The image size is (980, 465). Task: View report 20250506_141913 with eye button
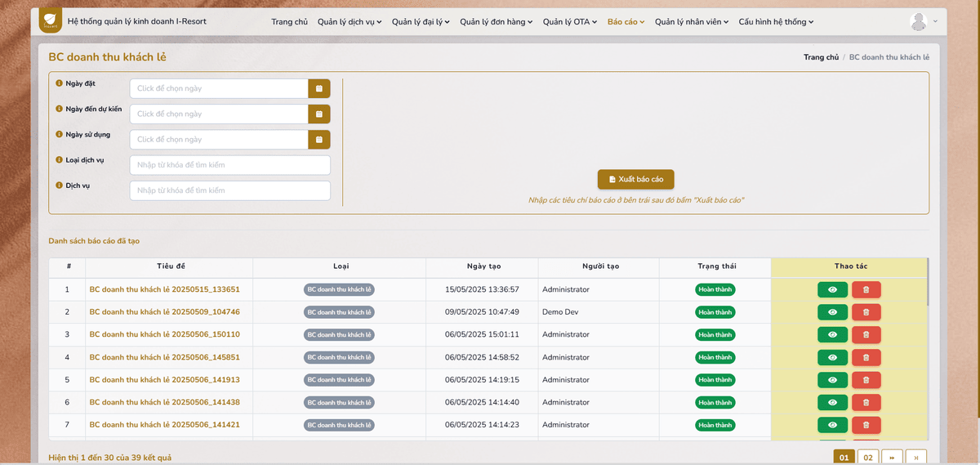click(832, 380)
